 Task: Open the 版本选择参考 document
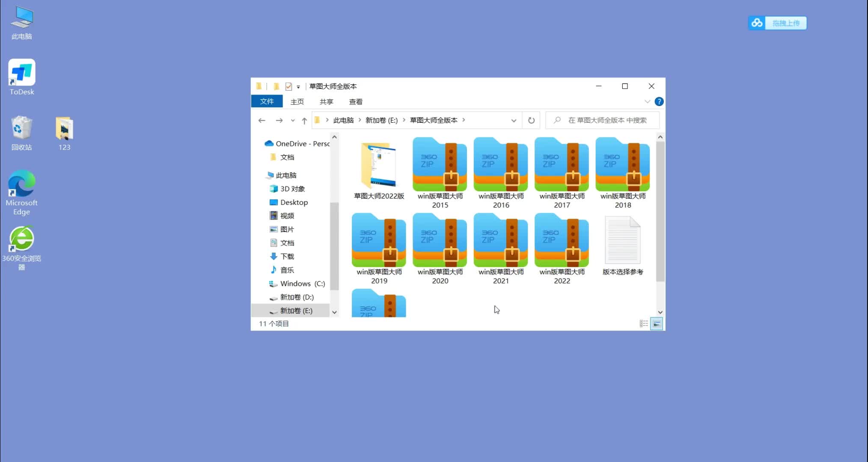(x=622, y=240)
